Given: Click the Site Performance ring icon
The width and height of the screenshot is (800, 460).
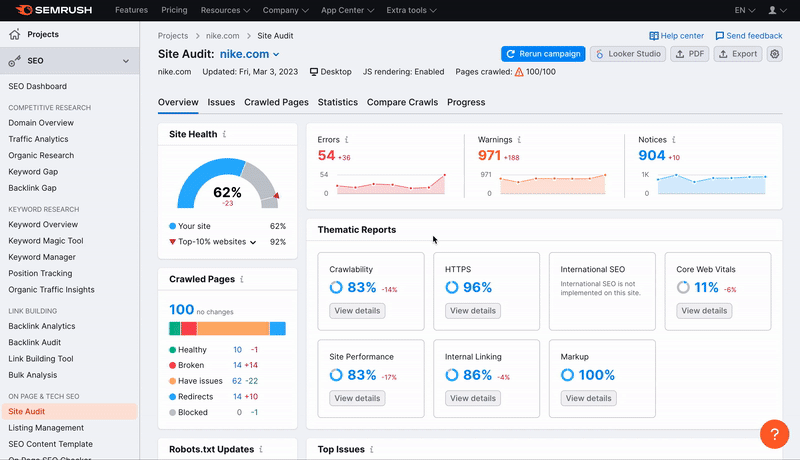Looking at the screenshot, I should [336, 375].
